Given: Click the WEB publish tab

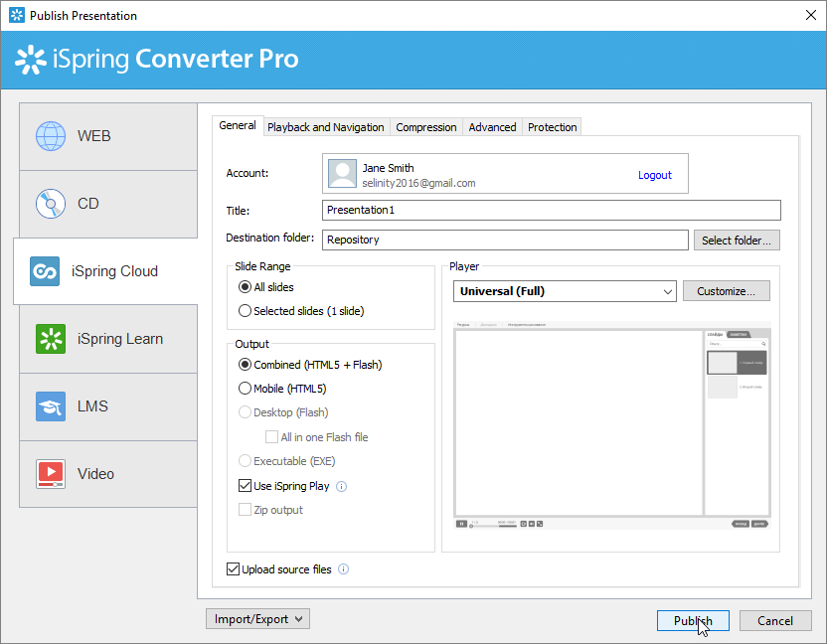Looking at the screenshot, I should 108,136.
